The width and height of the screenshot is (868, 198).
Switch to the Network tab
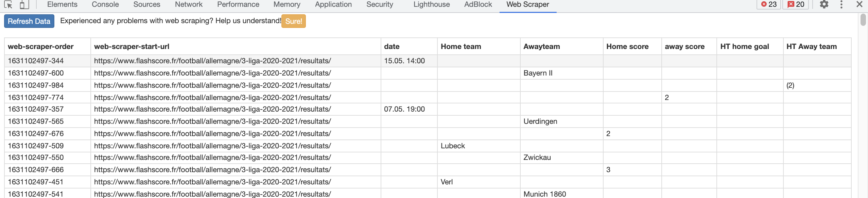click(x=189, y=4)
